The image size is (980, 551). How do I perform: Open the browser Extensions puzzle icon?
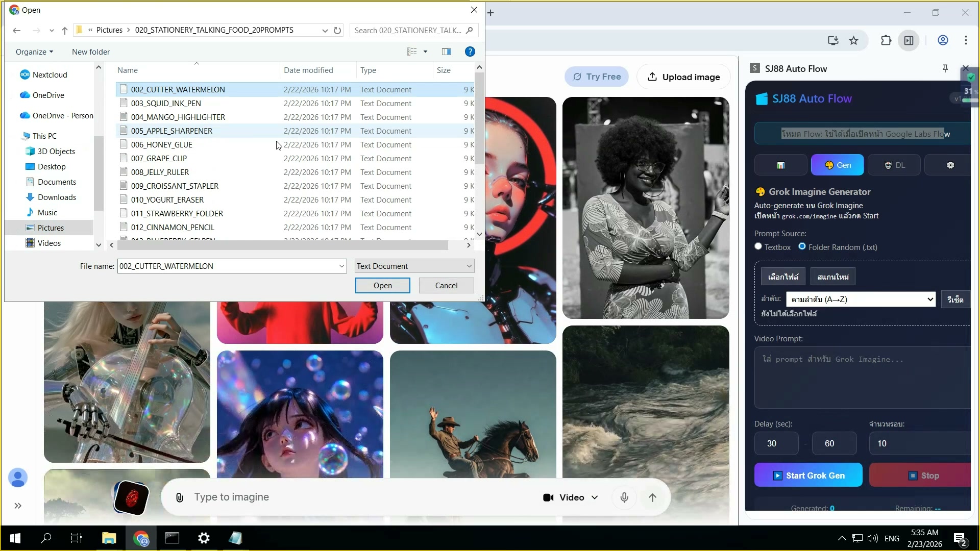coord(887,40)
